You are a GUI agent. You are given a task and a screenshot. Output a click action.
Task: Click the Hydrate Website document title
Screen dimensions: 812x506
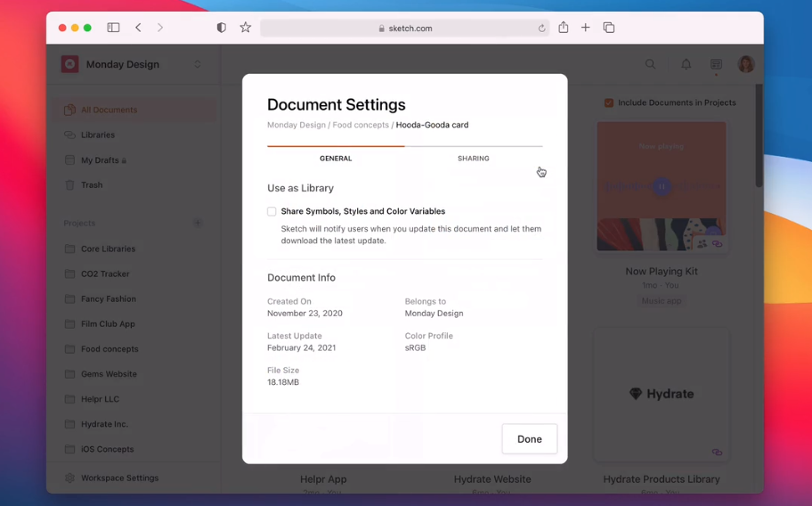pos(492,479)
